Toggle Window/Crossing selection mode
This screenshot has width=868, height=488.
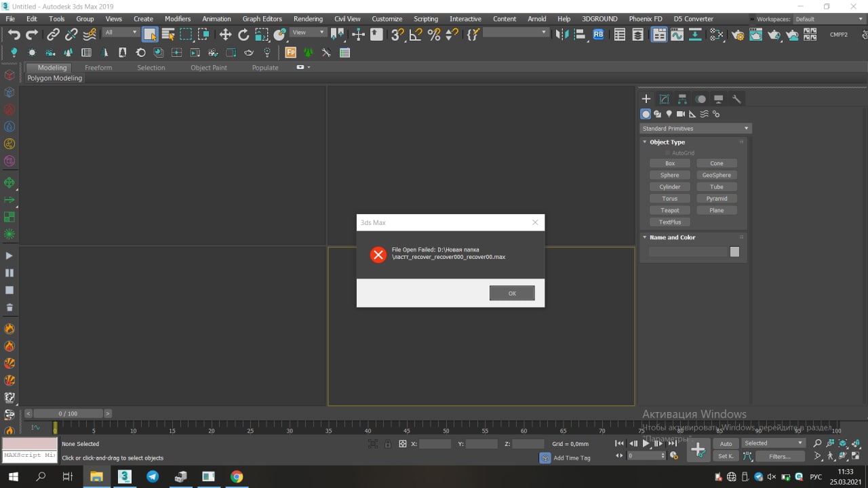pos(203,34)
